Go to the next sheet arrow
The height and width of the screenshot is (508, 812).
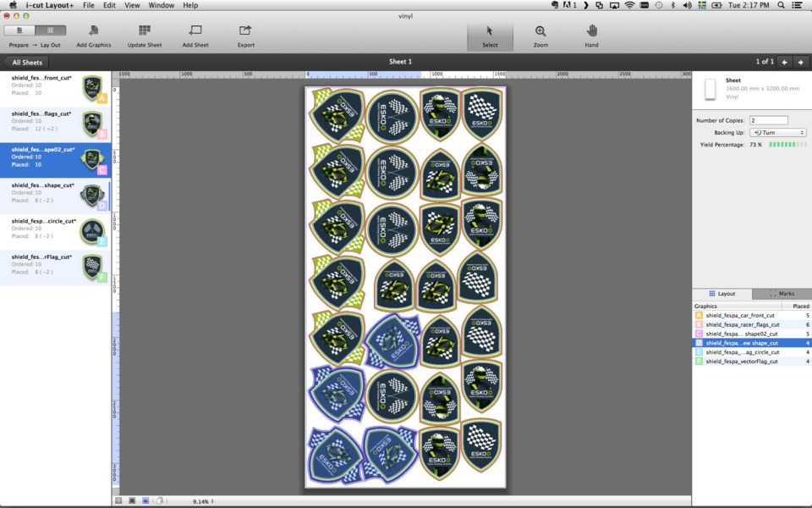801,62
